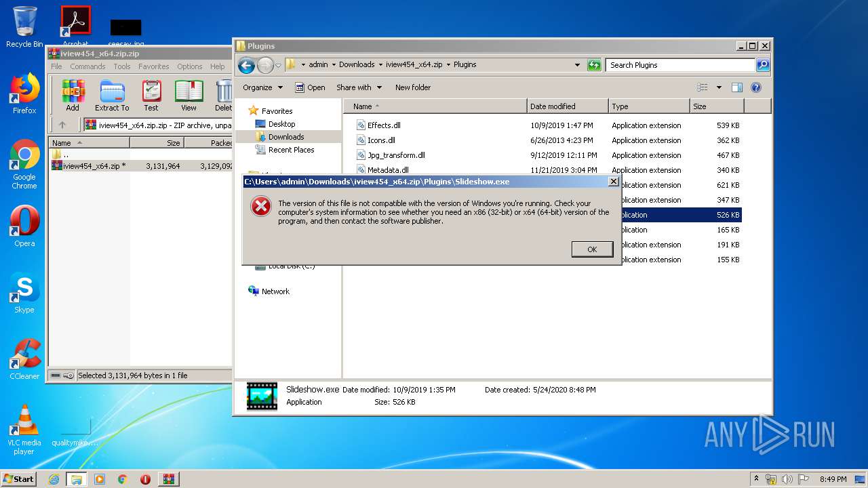
Task: Toggle the preview pane icon
Action: coord(737,87)
